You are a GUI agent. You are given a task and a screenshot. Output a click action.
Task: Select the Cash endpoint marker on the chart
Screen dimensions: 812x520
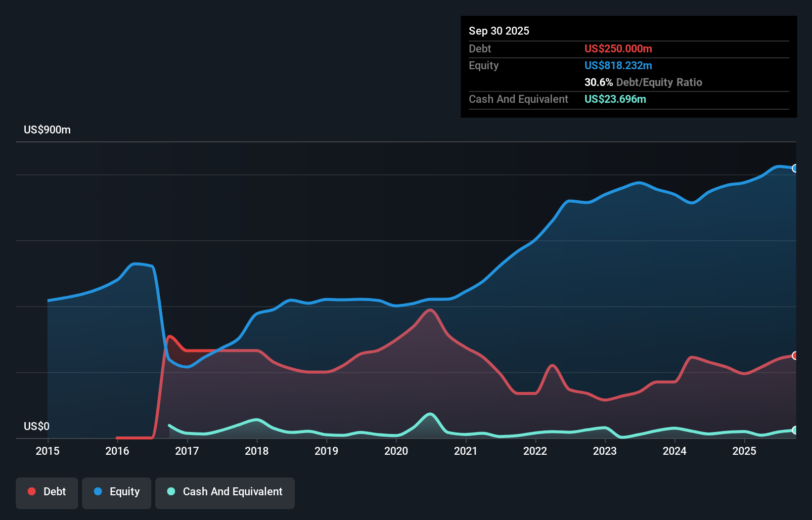point(794,431)
